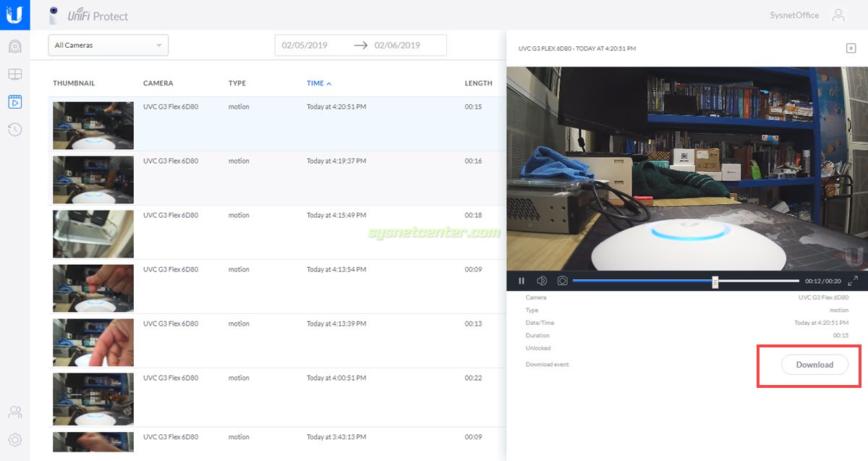Pause the video playback
868x461 pixels.
click(x=522, y=281)
